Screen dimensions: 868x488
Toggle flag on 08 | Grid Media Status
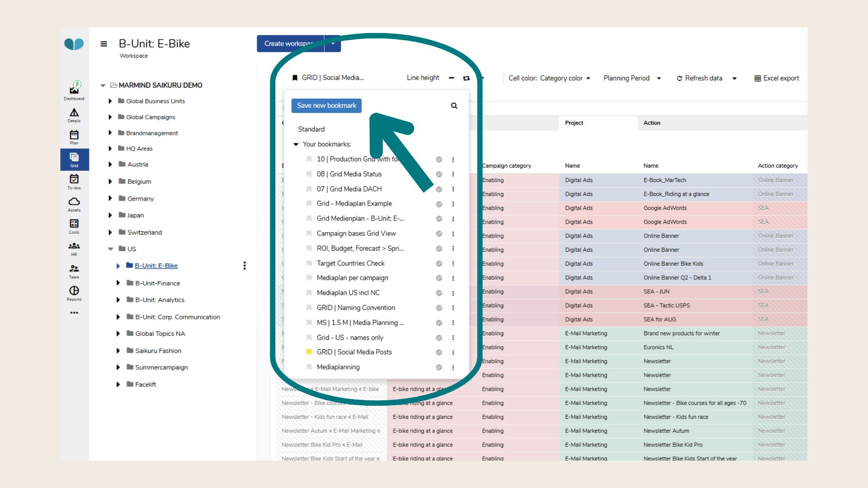click(309, 174)
